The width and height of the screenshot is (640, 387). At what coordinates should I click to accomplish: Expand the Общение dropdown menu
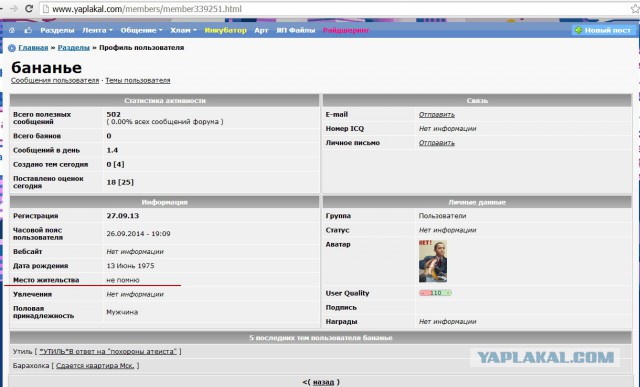click(x=141, y=30)
